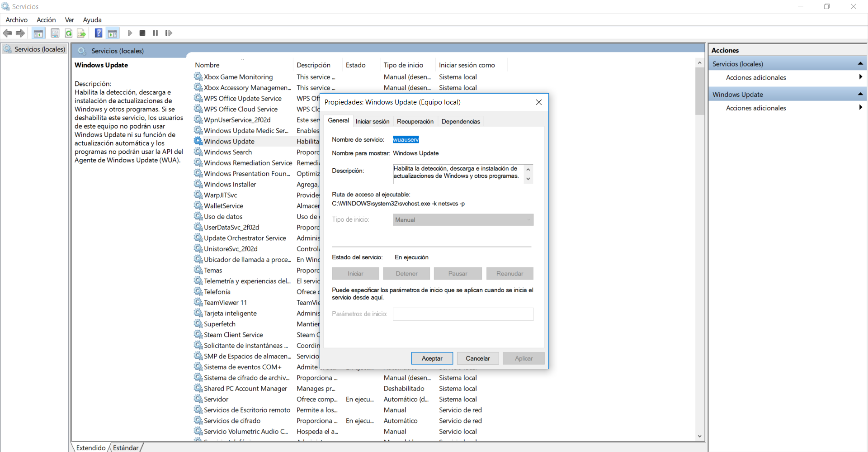Click the gear icon beside Windows Installer
The height and width of the screenshot is (452, 868).
pos(198,184)
